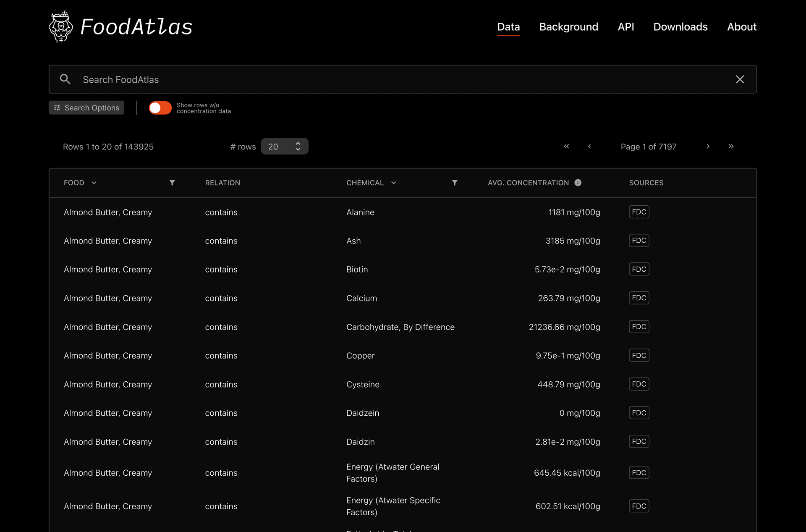Open the filter for the CHEMICAL column
Viewport: 806px width, 532px height.
click(455, 183)
